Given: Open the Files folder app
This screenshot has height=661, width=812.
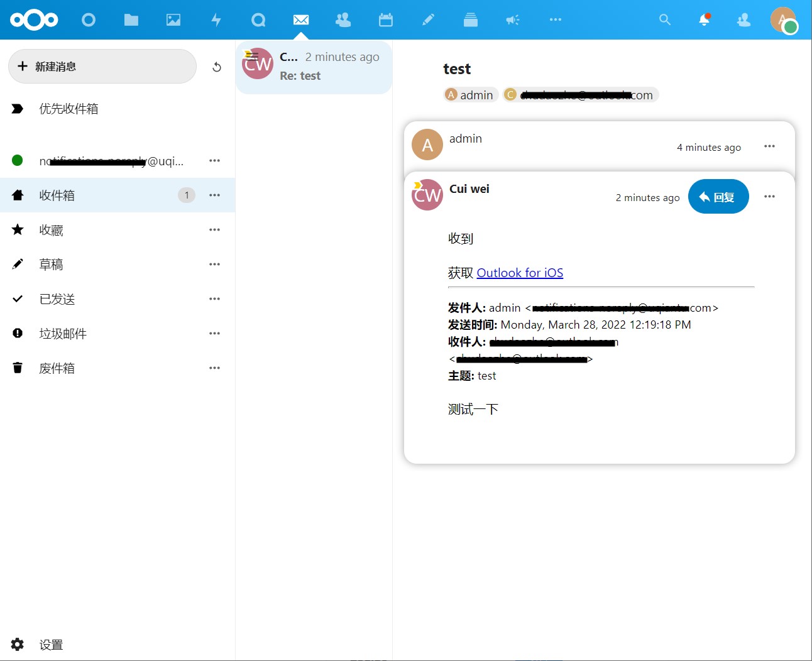Looking at the screenshot, I should 131,20.
